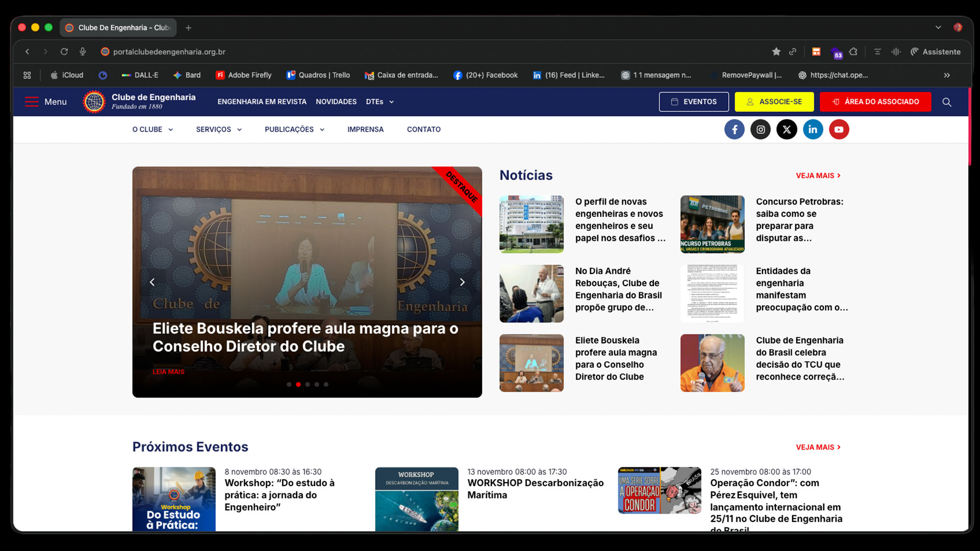Open the X (Twitter) social icon
The height and width of the screenshot is (551, 980).
point(787,130)
